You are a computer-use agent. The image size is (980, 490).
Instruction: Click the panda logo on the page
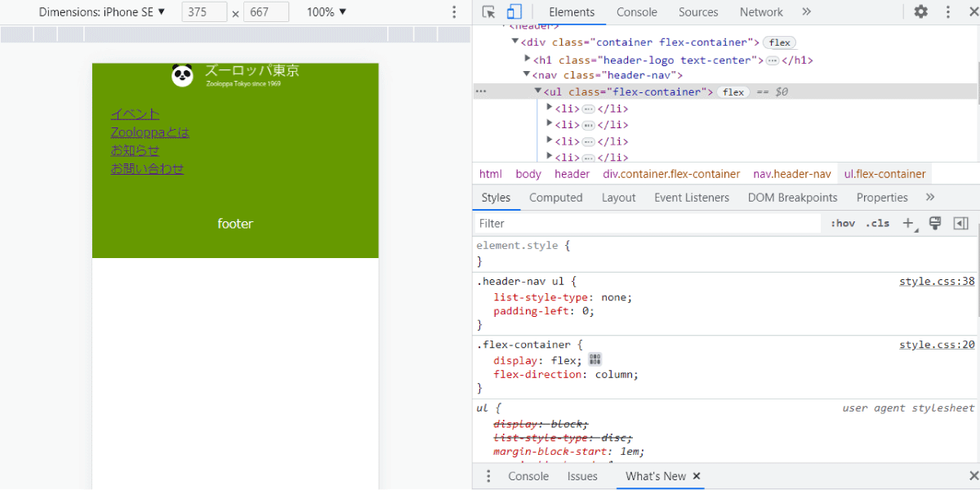[182, 75]
